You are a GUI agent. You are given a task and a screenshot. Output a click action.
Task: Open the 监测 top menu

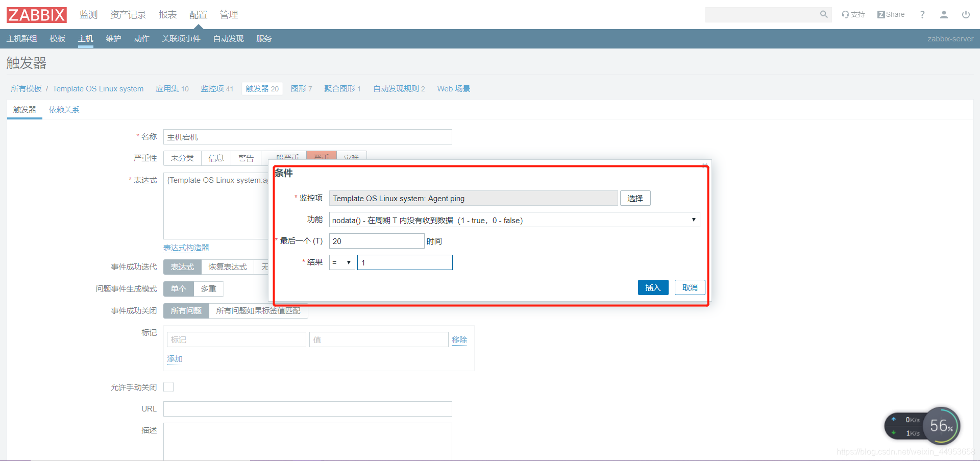tap(88, 15)
